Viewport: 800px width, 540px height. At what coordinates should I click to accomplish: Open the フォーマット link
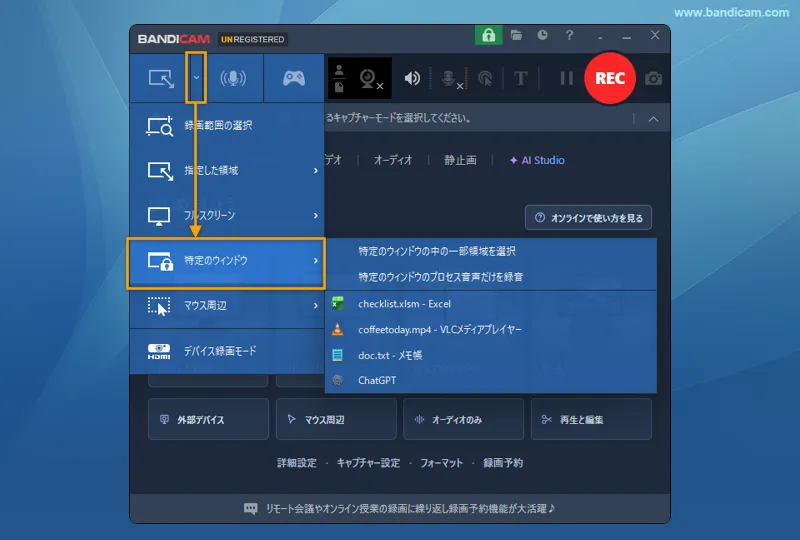441,463
